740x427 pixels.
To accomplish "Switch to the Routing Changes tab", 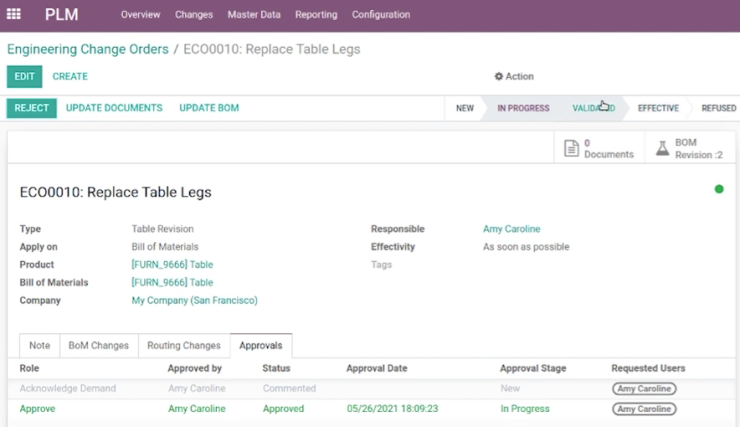I will [184, 345].
